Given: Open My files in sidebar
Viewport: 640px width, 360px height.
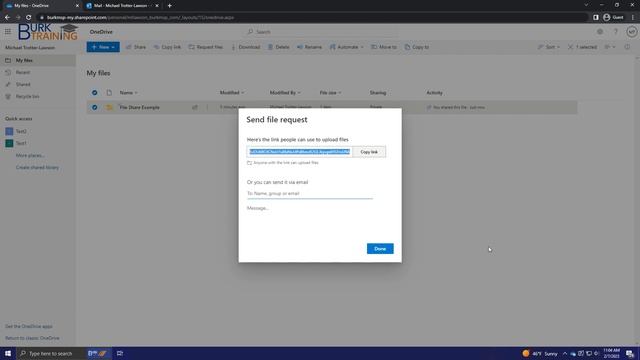Looking at the screenshot, I should [x=38, y=60].
